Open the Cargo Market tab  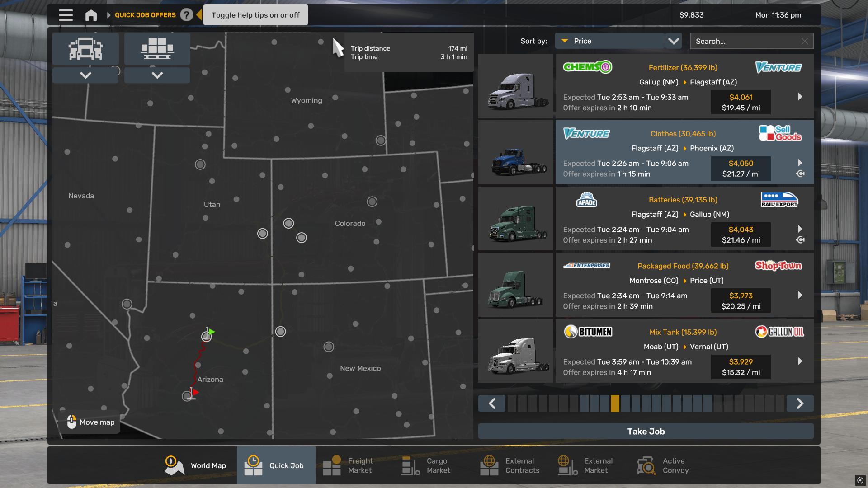[x=427, y=465]
